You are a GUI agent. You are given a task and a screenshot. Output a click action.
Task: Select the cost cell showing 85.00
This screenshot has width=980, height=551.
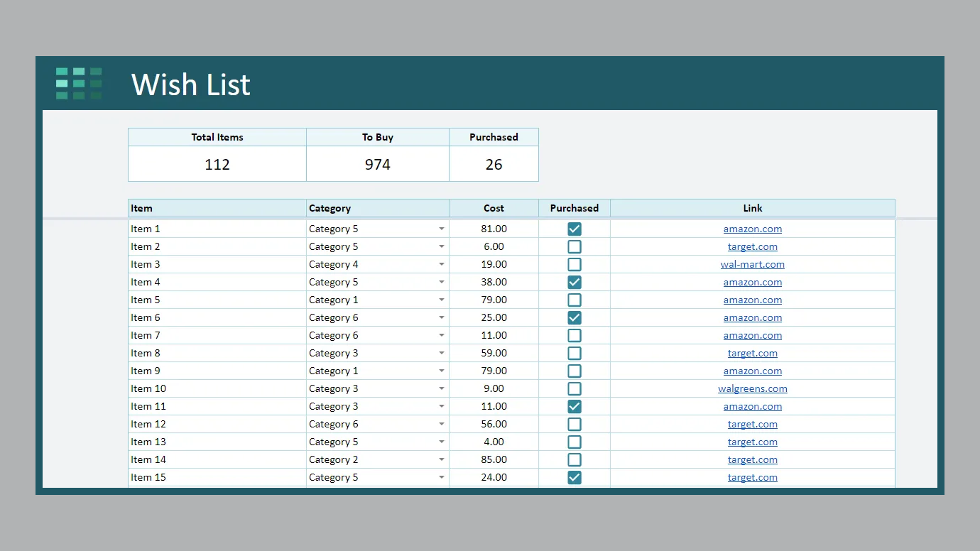tap(494, 459)
